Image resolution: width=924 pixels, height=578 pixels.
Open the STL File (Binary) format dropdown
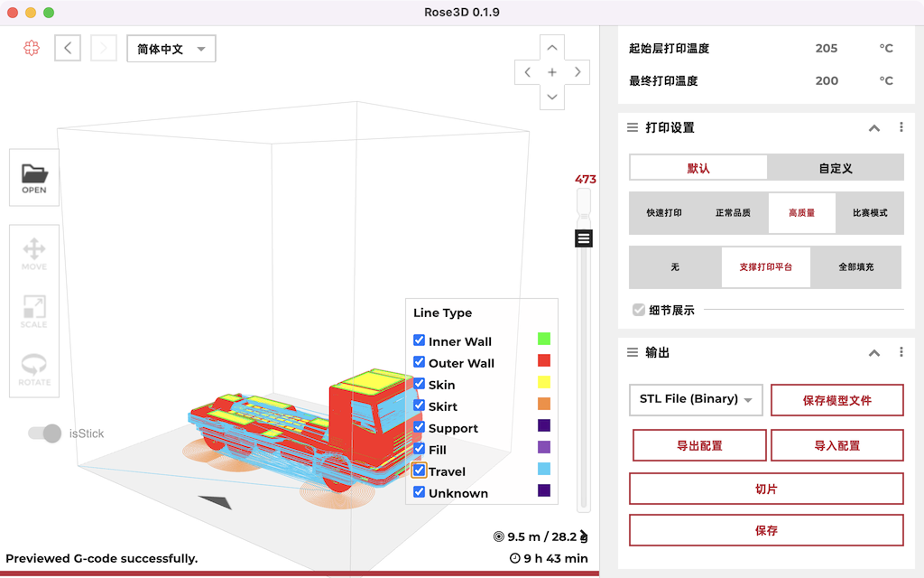click(x=696, y=399)
